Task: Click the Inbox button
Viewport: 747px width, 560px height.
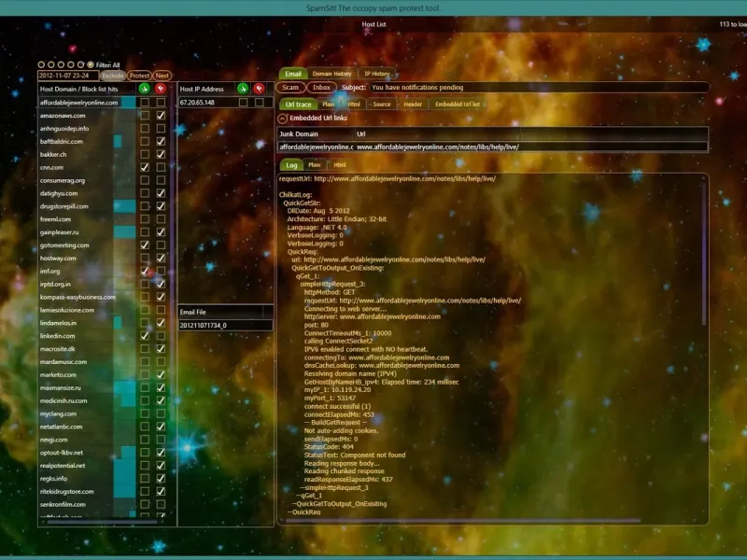Action: point(321,88)
